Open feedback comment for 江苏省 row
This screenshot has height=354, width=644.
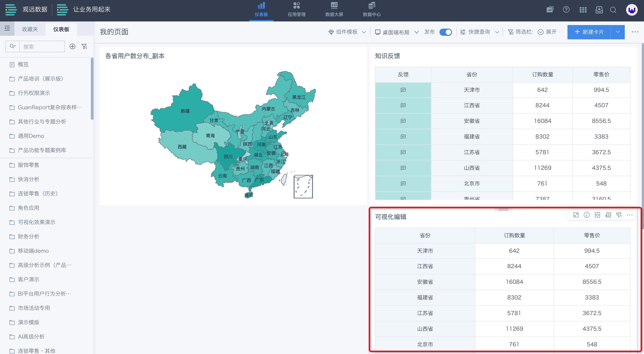click(x=403, y=152)
